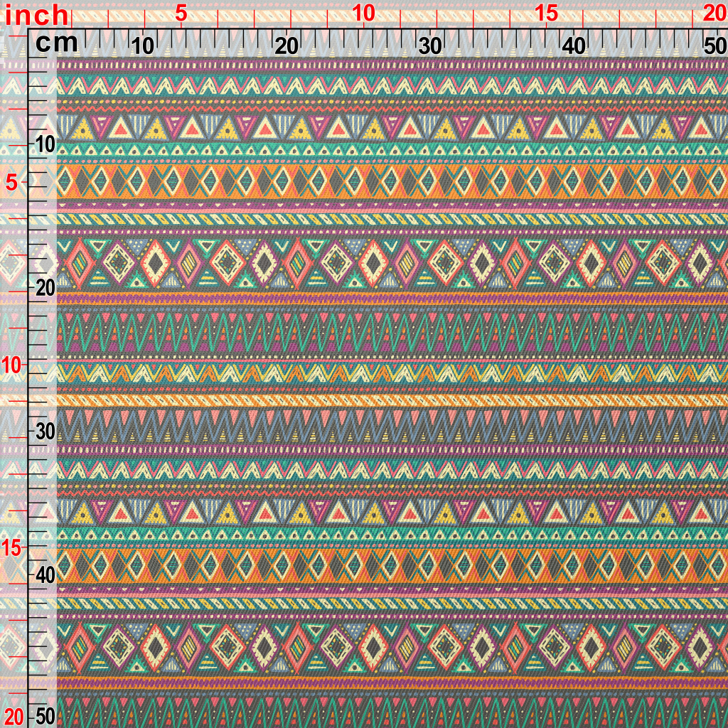Choose the black 20 on the left cm ruler
The image size is (728, 728).
point(45,289)
